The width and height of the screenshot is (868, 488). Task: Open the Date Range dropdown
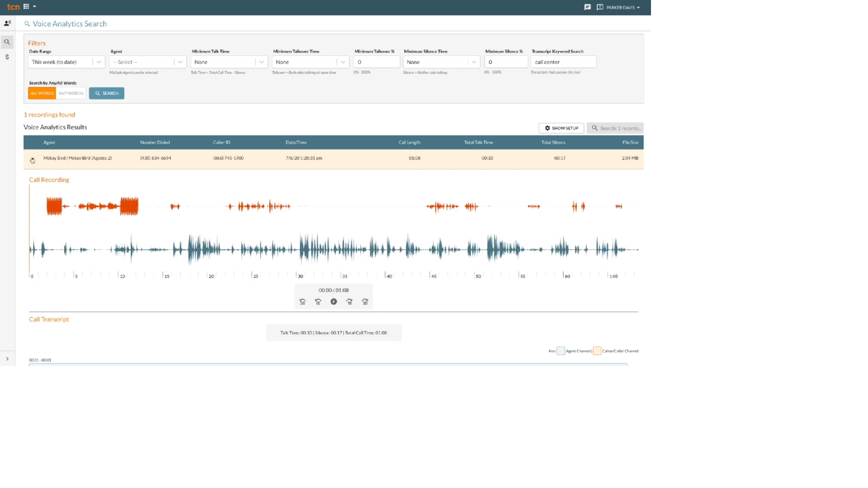coord(65,62)
